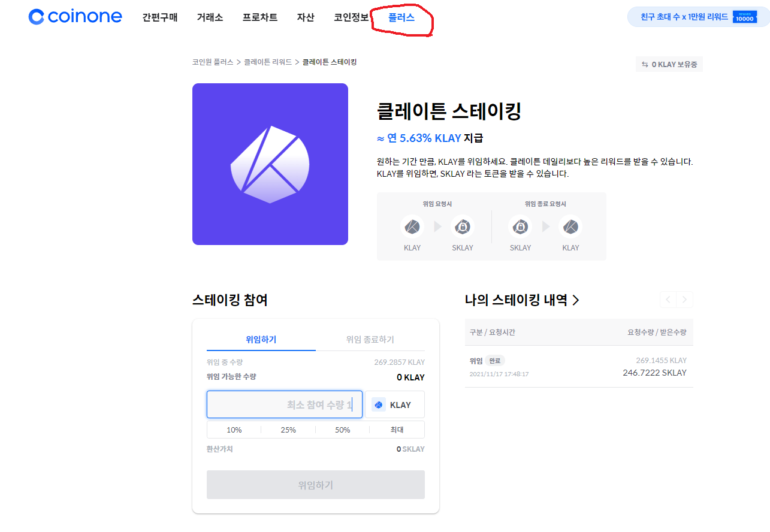Click SKLAY lock icon under 위임 요청시
770x532 pixels.
click(463, 227)
